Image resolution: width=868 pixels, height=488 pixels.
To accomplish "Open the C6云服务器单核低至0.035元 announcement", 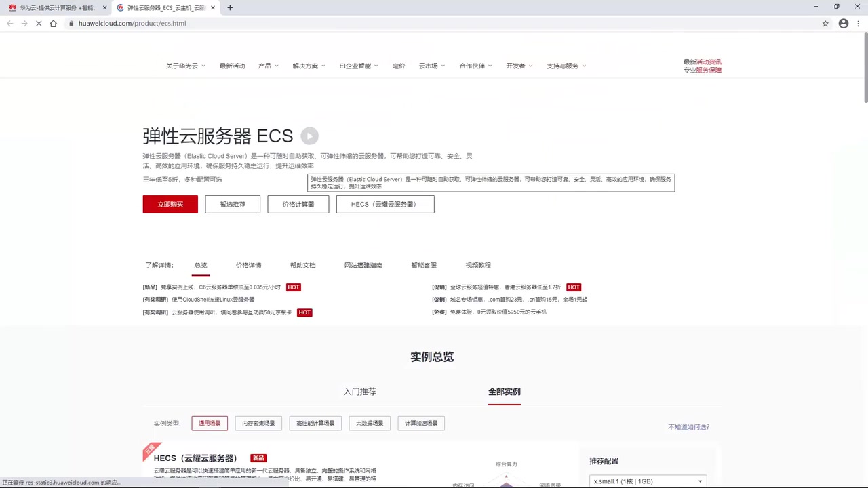I will coord(220,287).
